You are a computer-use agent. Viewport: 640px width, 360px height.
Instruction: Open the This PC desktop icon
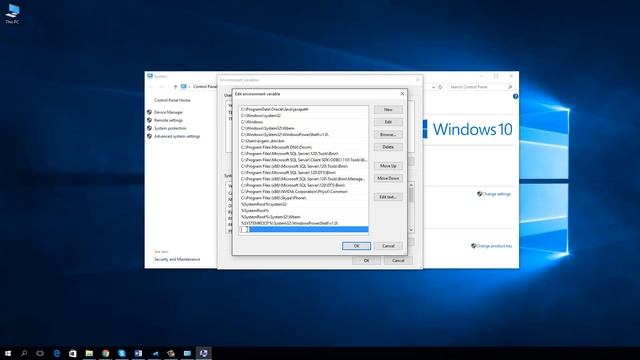tap(12, 13)
